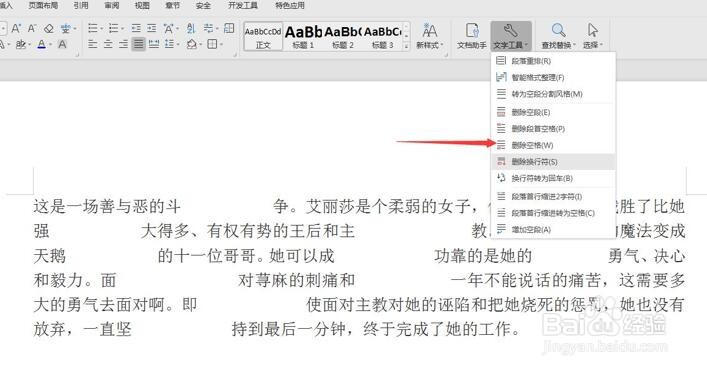Open the 文档助手 document assistant
Image resolution: width=707 pixels, height=371 pixels.
pyautogui.click(x=472, y=36)
